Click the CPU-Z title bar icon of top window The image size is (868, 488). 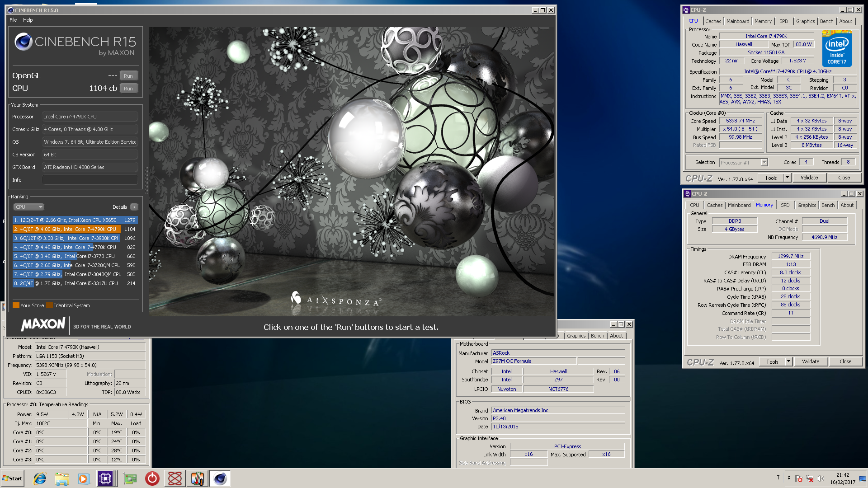pos(686,10)
